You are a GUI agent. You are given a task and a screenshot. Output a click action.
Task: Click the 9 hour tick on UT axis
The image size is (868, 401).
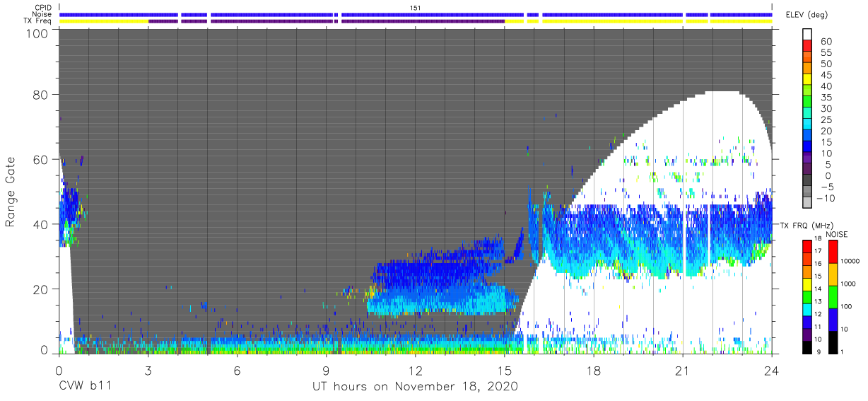point(327,370)
